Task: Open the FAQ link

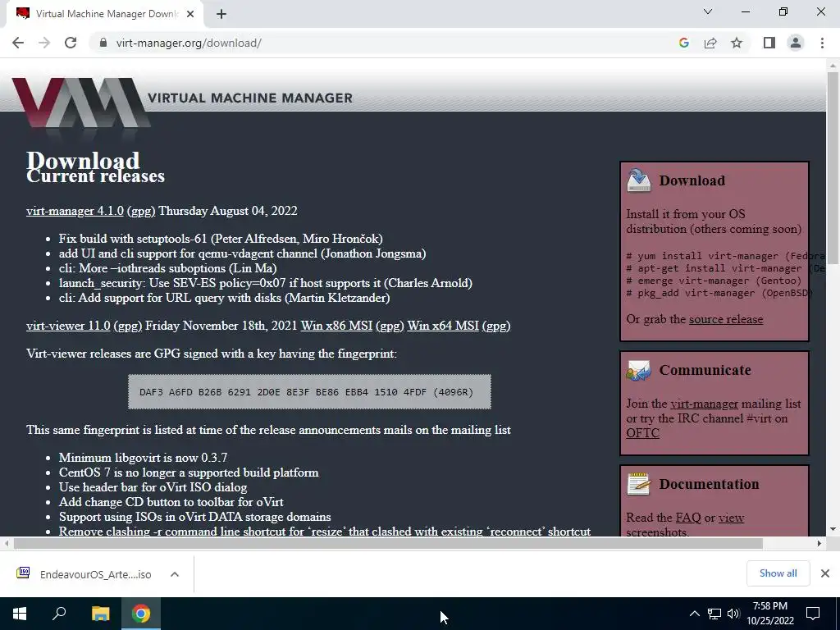Action: [688, 518]
